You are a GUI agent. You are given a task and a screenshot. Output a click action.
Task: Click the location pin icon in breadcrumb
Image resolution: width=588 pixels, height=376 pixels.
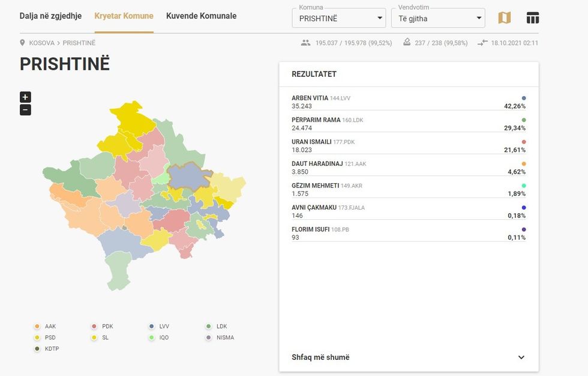tap(23, 43)
